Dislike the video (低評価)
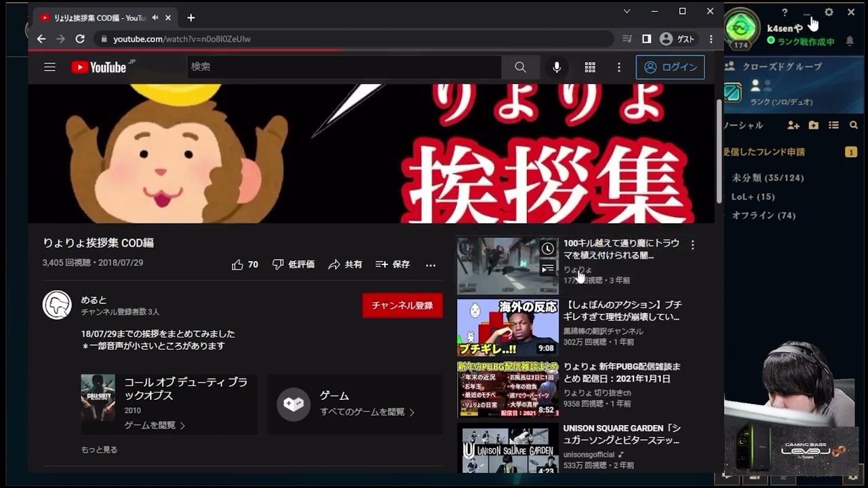Image resolution: width=868 pixels, height=488 pixels. (293, 264)
